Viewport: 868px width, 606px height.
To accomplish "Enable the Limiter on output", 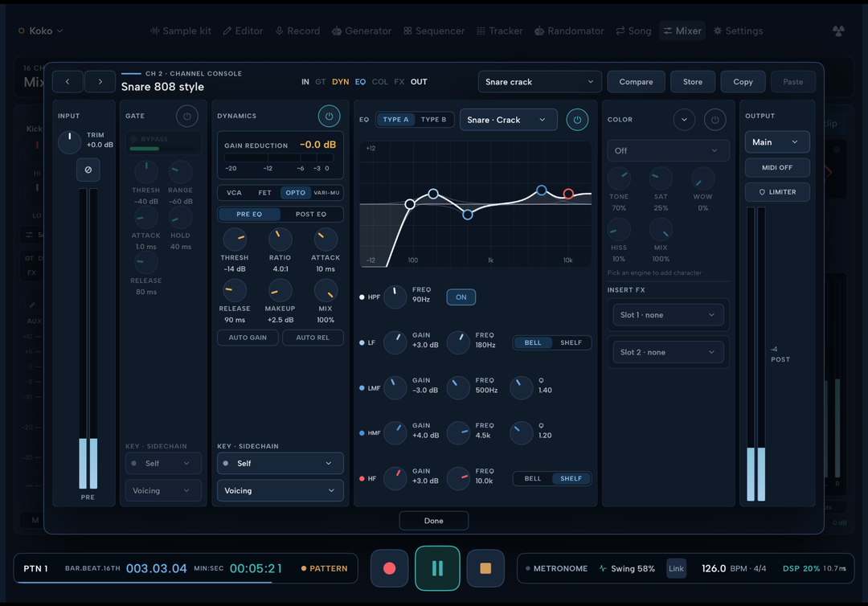I will click(777, 192).
